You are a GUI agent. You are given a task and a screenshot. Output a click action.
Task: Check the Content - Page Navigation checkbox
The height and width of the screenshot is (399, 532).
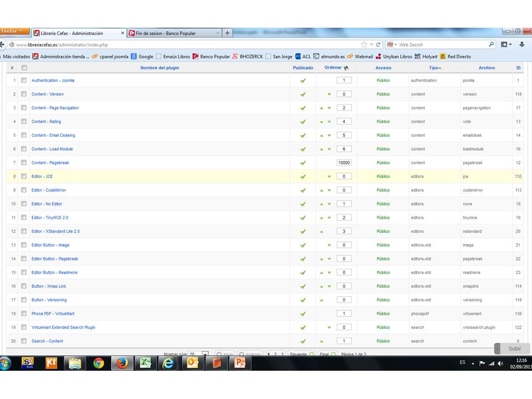click(24, 108)
